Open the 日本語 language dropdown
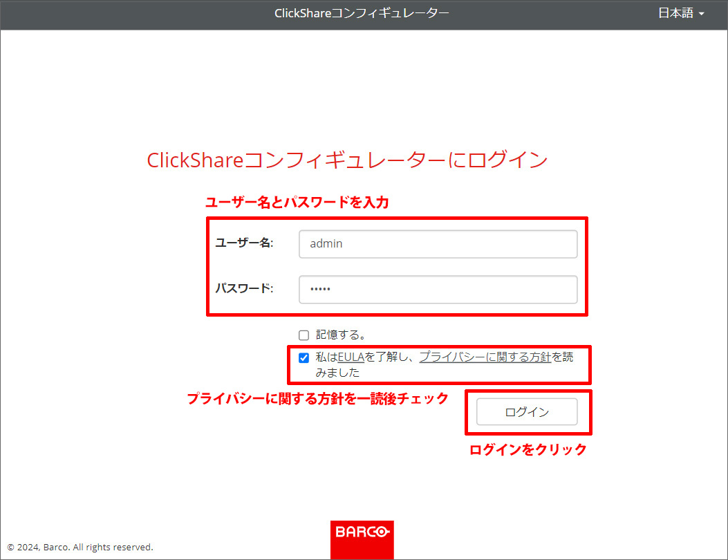The width and height of the screenshot is (728, 560). coord(681,13)
